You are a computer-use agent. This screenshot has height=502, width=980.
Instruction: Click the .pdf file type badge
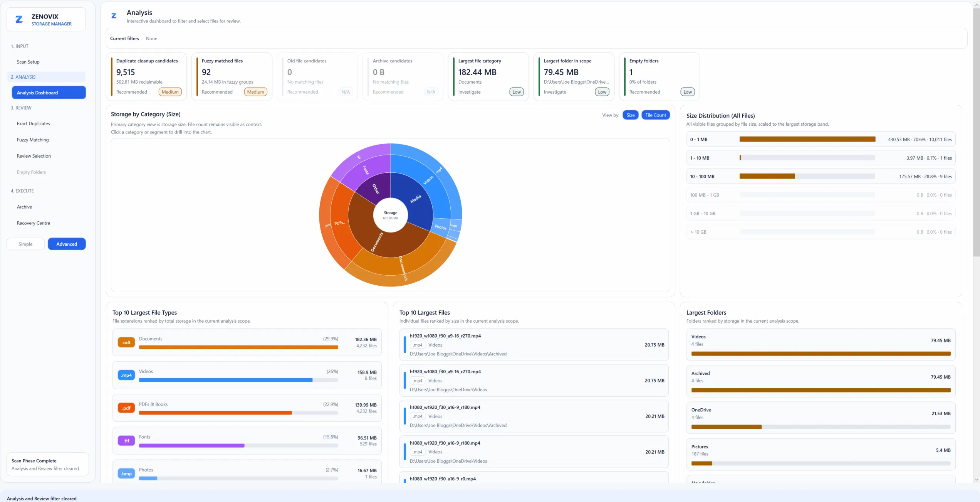point(126,408)
